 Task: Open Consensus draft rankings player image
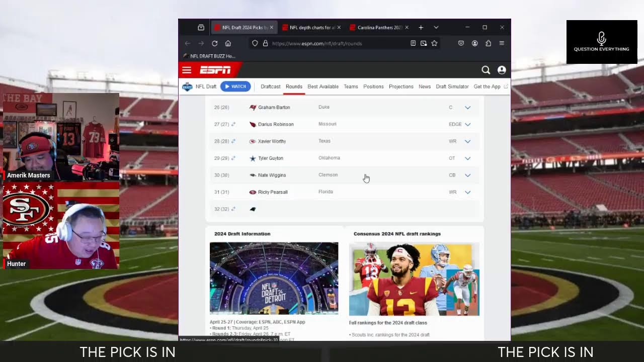(x=414, y=279)
